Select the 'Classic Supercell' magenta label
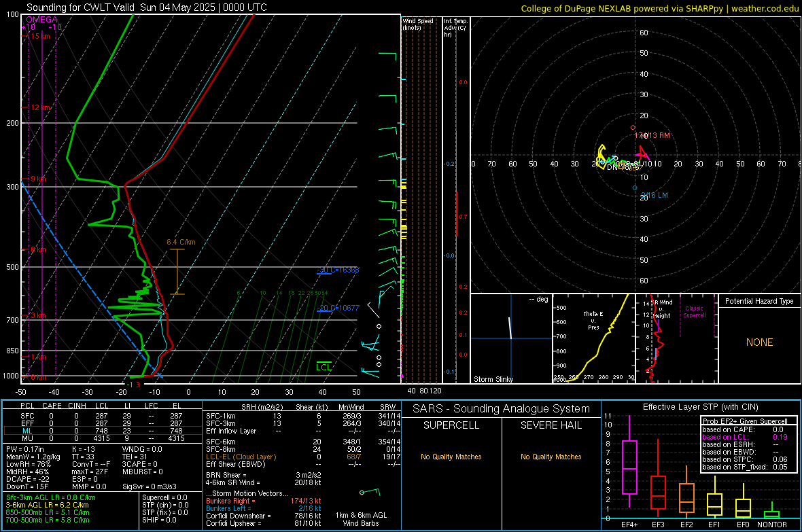 694,312
